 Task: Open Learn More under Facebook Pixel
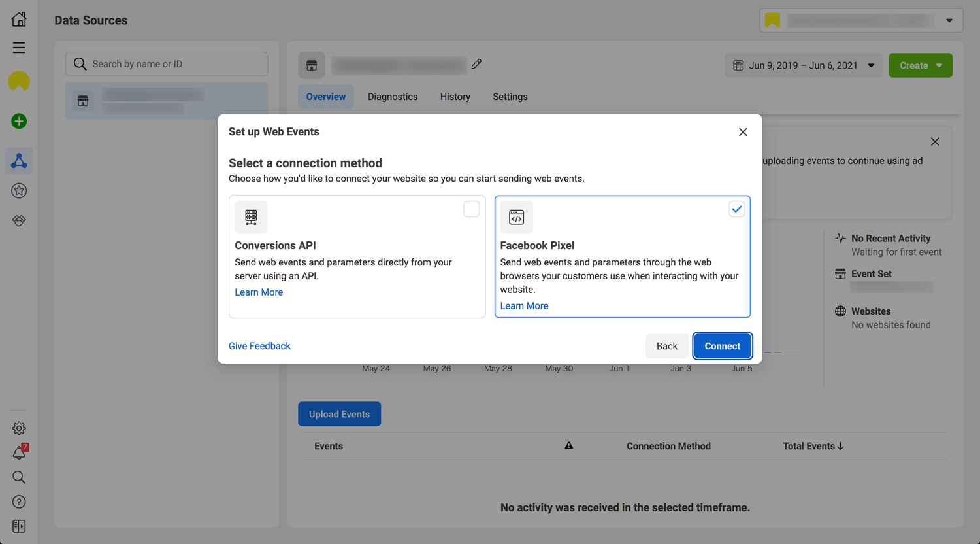pos(524,306)
